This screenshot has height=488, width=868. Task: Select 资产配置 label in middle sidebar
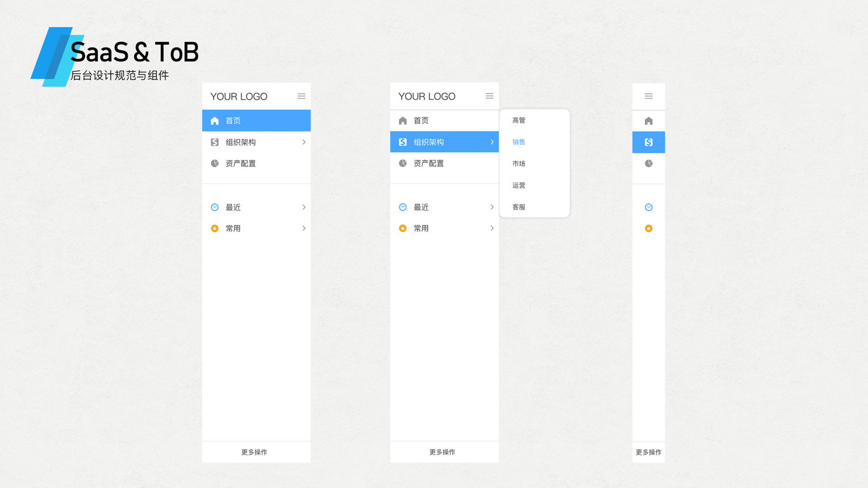[x=429, y=163]
